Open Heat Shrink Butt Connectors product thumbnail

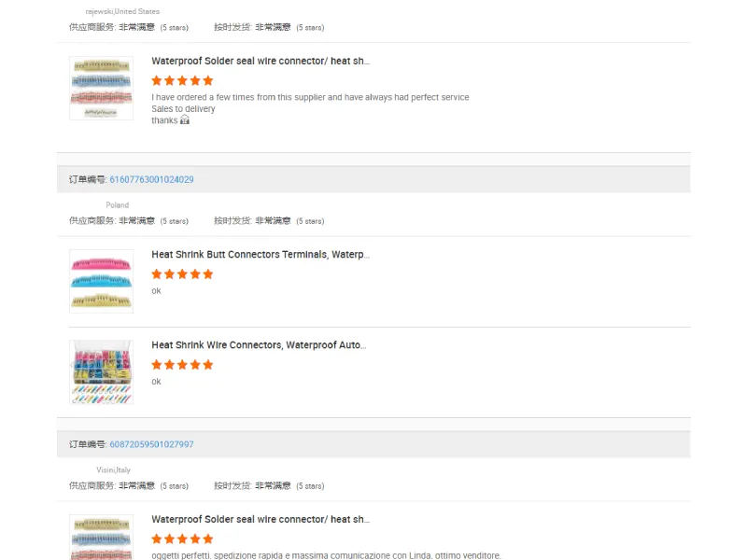point(101,281)
